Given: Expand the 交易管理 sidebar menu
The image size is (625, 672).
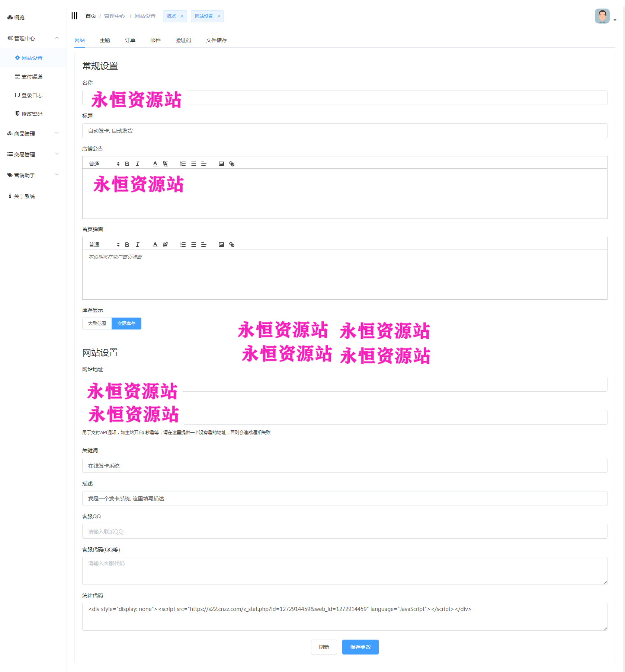Looking at the screenshot, I should [33, 155].
